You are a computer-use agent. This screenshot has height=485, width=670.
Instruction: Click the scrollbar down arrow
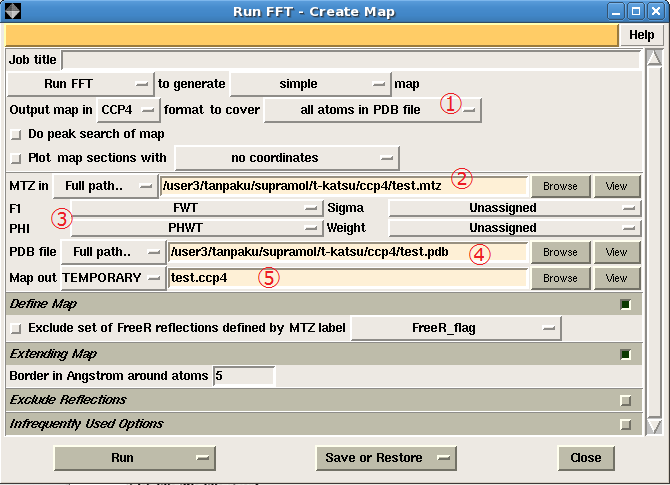click(x=654, y=426)
